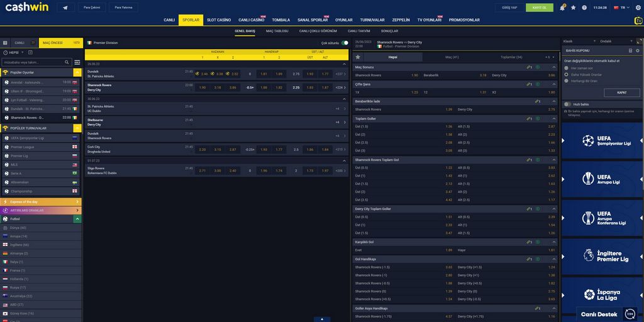
Task: Select Dundalk - St. Patricks in Popüler Oyunlar
Action: point(41,109)
